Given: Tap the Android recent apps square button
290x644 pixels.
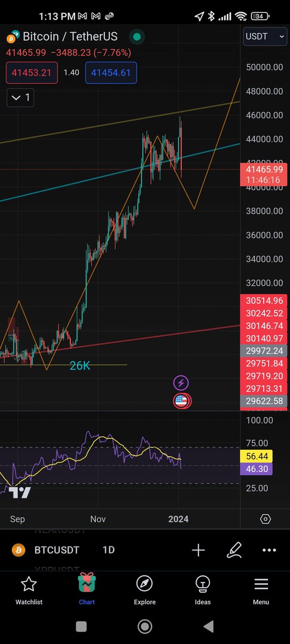Looking at the screenshot, I should 81,626.
